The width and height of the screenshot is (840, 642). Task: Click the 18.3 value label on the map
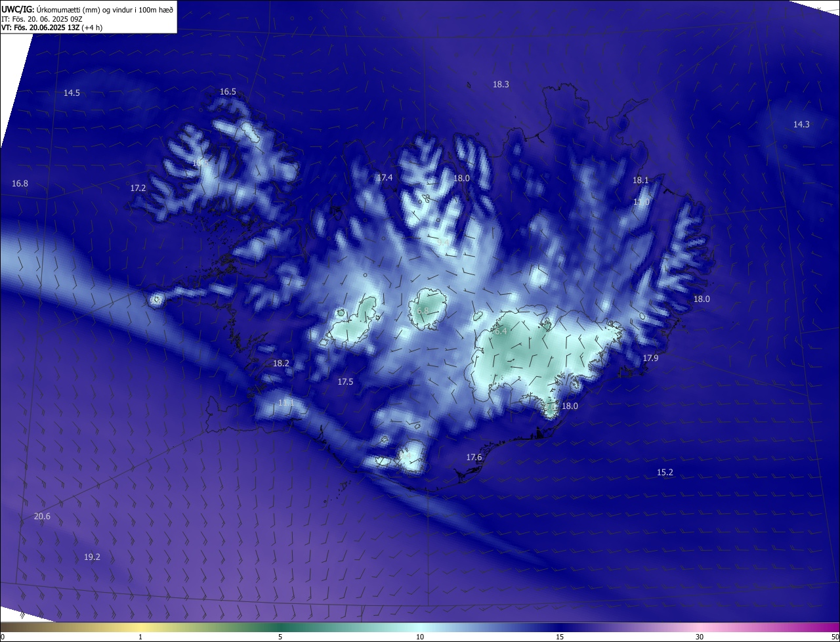pyautogui.click(x=501, y=84)
